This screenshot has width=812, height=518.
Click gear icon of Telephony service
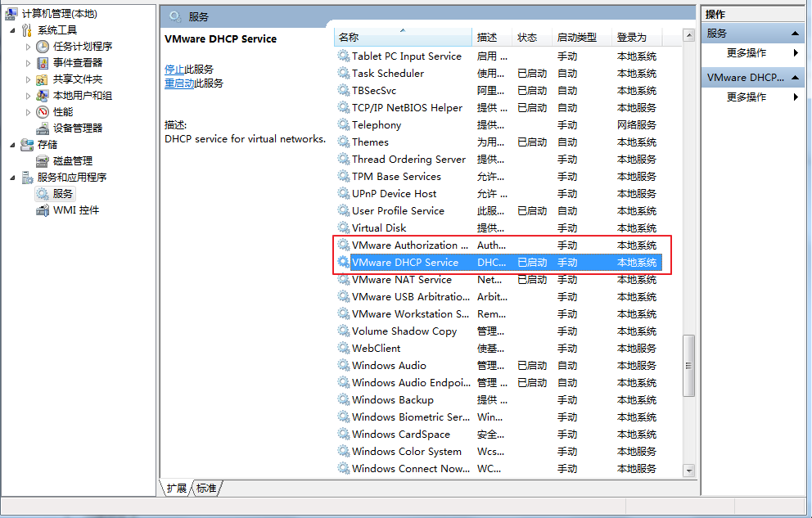343,124
